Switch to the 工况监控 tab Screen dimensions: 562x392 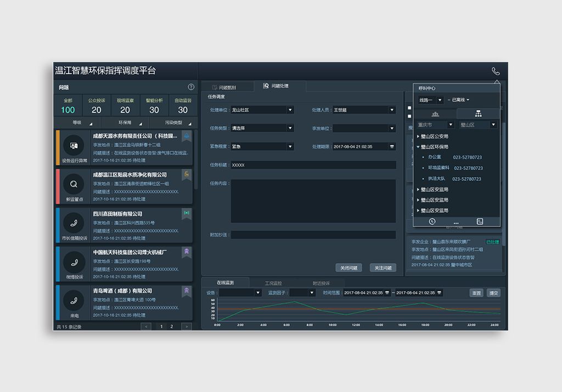coord(273,283)
